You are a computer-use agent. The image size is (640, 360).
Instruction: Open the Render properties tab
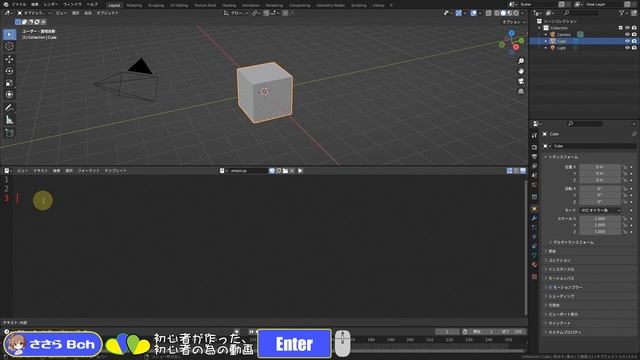coord(534,147)
